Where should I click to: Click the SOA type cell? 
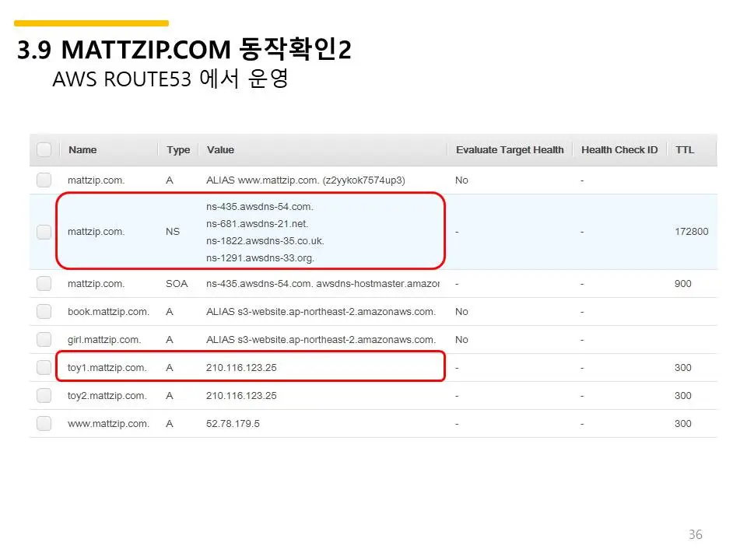click(177, 283)
